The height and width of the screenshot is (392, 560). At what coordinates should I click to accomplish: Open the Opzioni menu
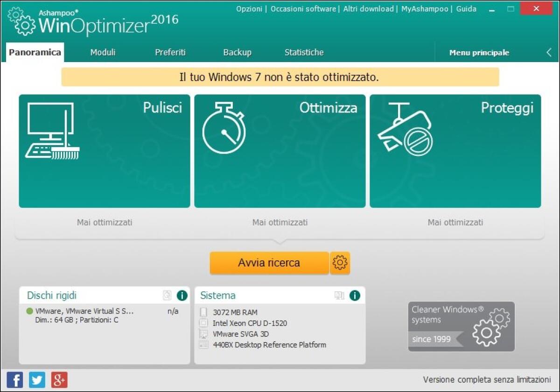[x=249, y=8]
